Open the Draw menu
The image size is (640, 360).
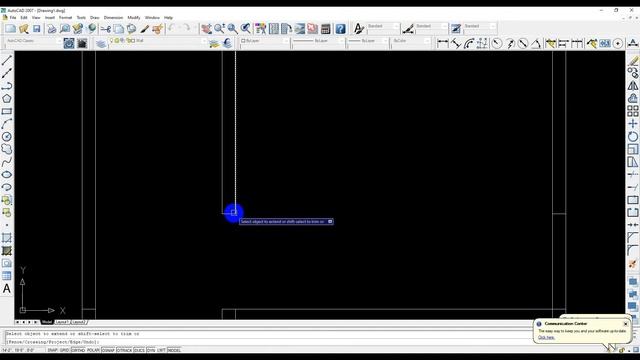[94, 18]
